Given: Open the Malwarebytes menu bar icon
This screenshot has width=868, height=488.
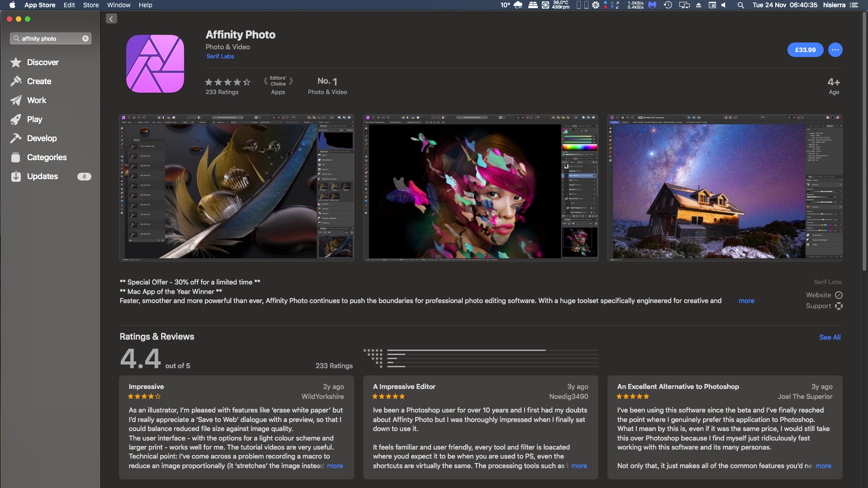Looking at the screenshot, I should tap(652, 5).
